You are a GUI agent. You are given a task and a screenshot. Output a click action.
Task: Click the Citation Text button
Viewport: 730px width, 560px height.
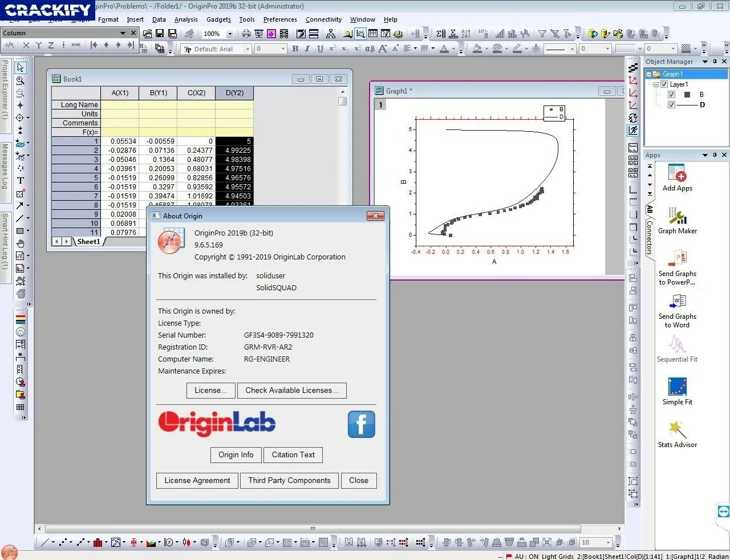coord(293,455)
